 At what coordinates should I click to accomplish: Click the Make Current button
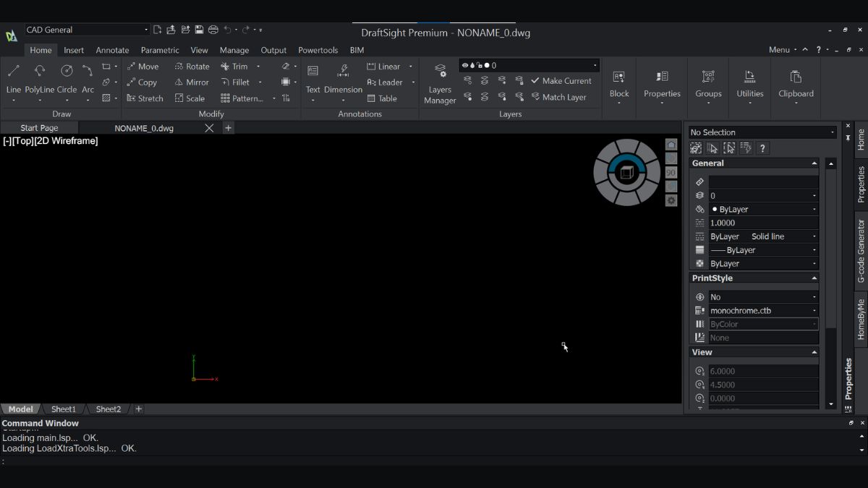(x=561, y=81)
